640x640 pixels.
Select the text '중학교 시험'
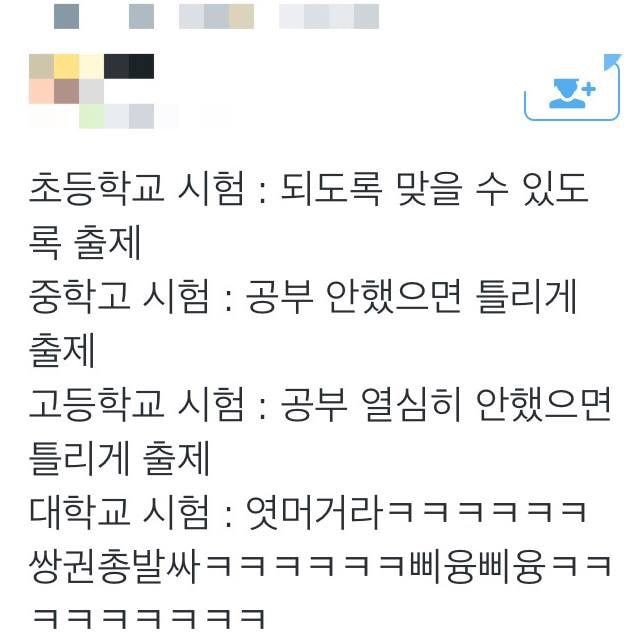click(120, 296)
